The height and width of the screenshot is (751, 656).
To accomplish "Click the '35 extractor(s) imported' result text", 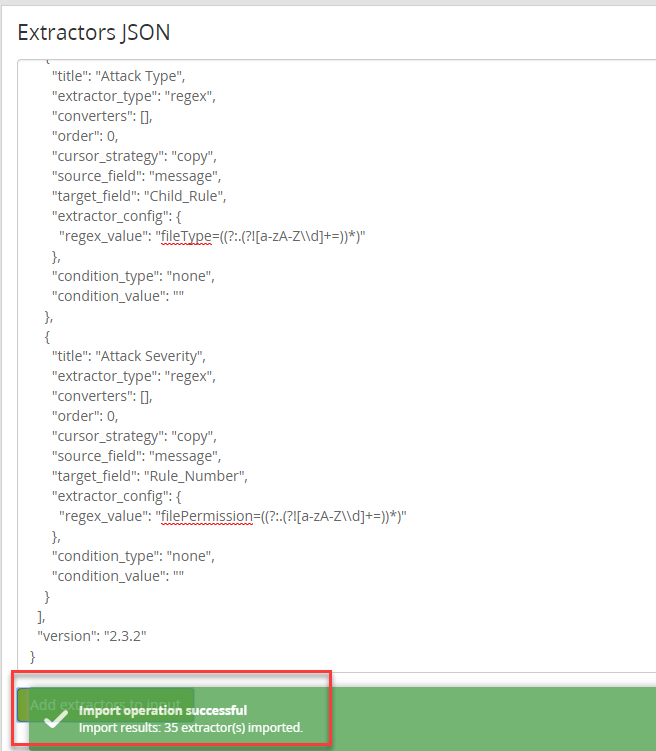I will (x=233, y=728).
